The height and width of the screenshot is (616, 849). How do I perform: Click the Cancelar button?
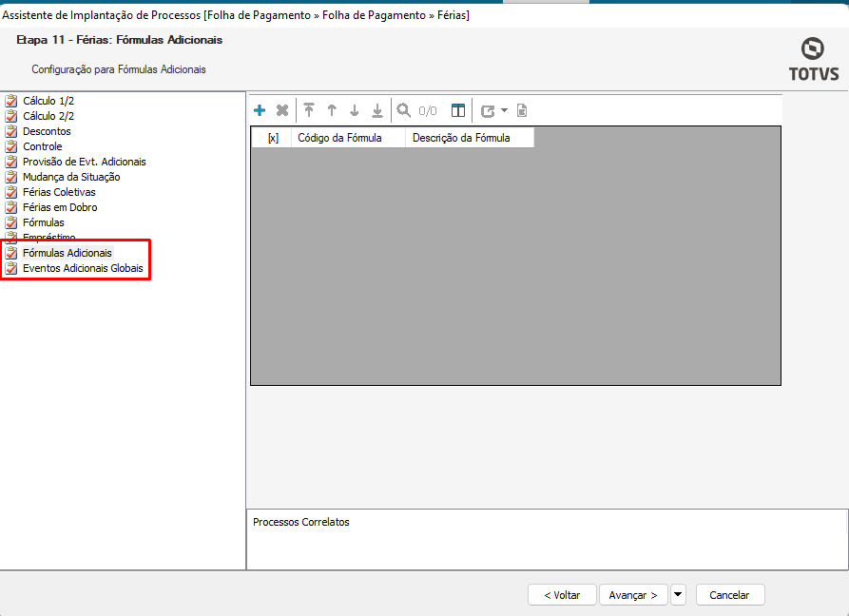click(x=729, y=595)
